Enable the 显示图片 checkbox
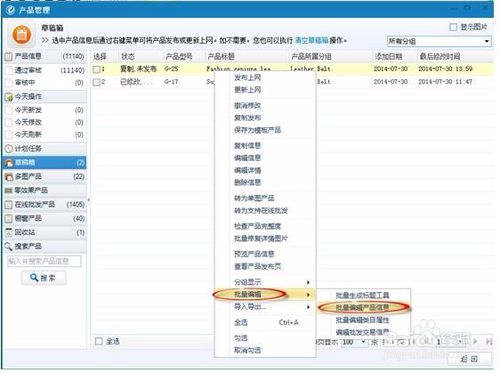 (x=453, y=27)
